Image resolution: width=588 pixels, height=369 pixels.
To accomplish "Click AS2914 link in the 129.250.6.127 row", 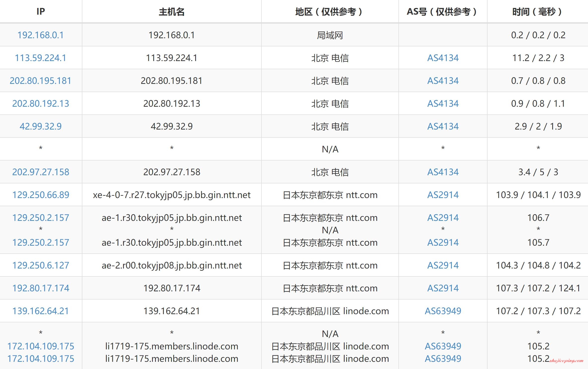I will (443, 265).
